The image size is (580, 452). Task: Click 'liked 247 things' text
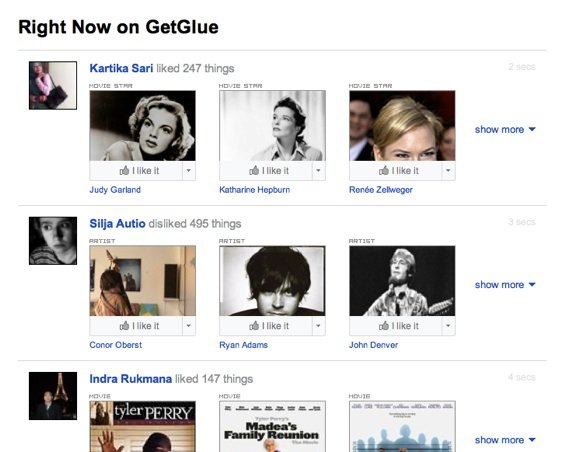pyautogui.click(x=195, y=68)
